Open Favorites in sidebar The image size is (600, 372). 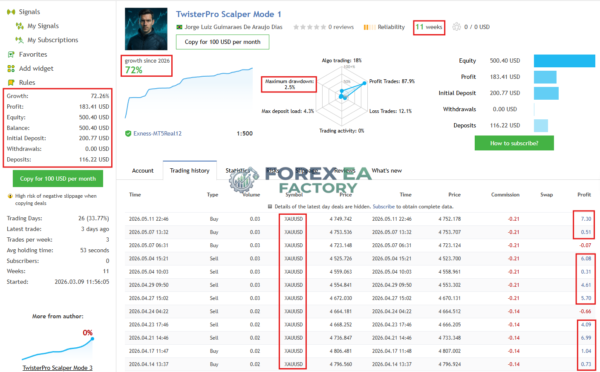(x=33, y=54)
